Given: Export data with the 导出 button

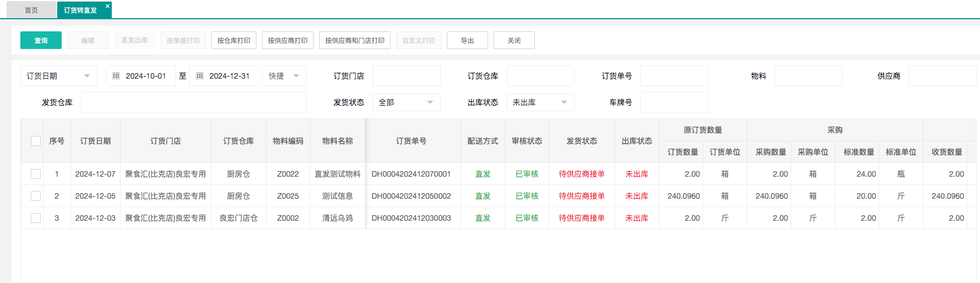Looking at the screenshot, I should pyautogui.click(x=467, y=40).
